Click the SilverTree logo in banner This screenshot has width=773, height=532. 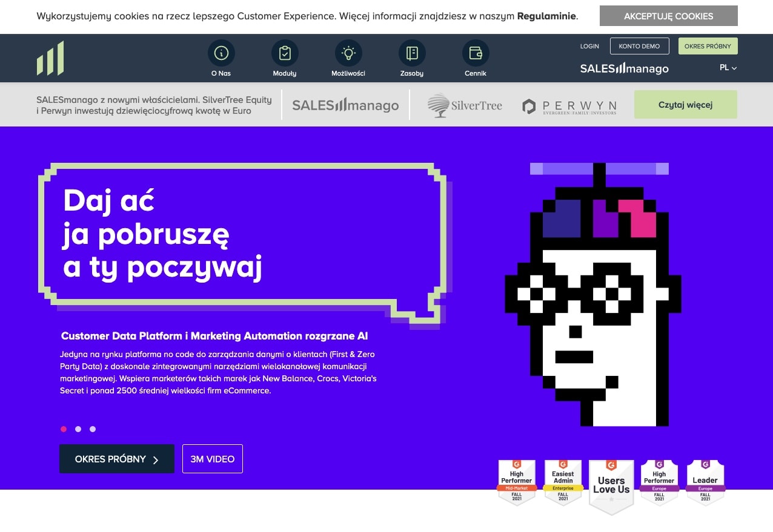[465, 105]
